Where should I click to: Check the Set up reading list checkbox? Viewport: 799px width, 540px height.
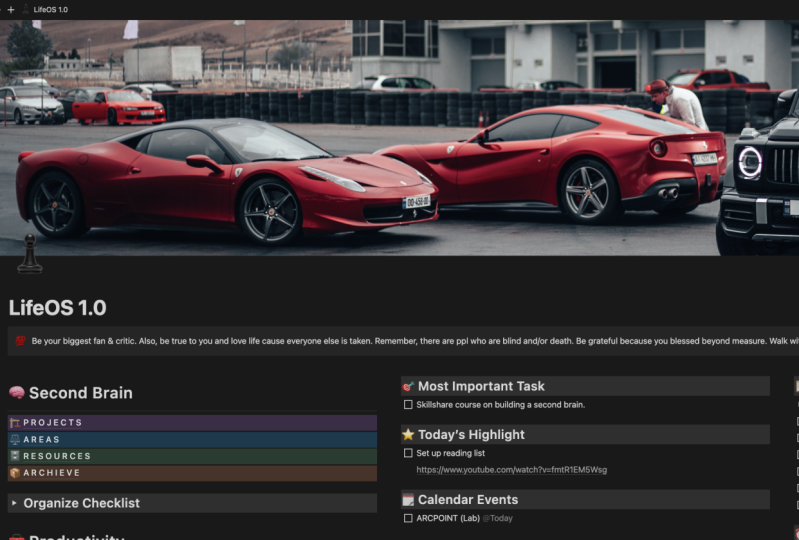click(x=408, y=453)
